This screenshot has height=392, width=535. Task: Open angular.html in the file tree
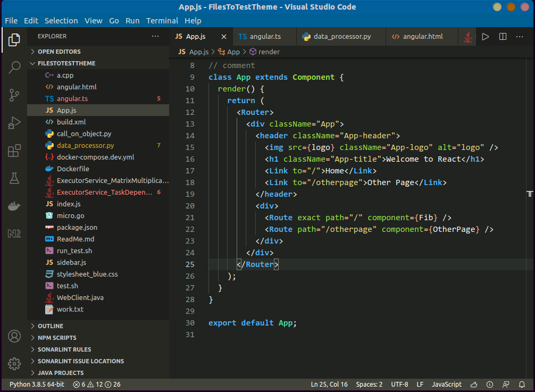click(98, 87)
